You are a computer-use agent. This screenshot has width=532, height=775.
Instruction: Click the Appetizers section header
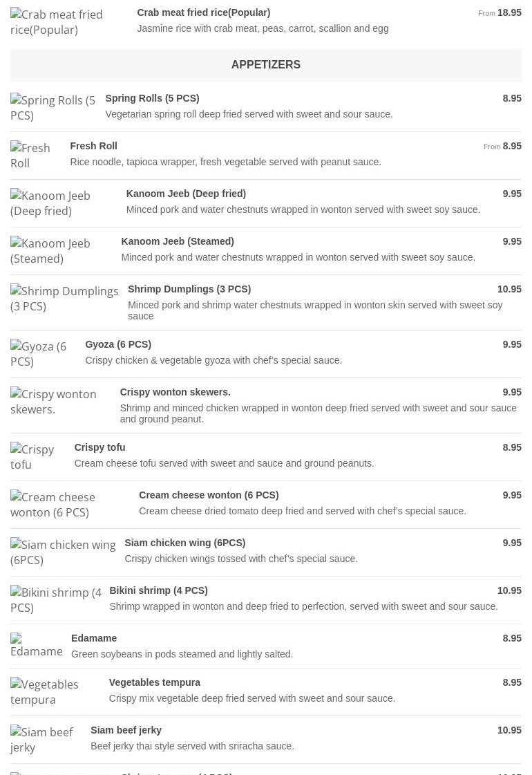266,65
